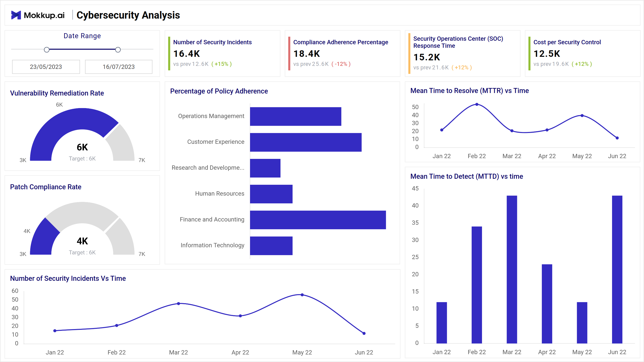Click the Mar 22 bar in MTTD chart

[512, 269]
